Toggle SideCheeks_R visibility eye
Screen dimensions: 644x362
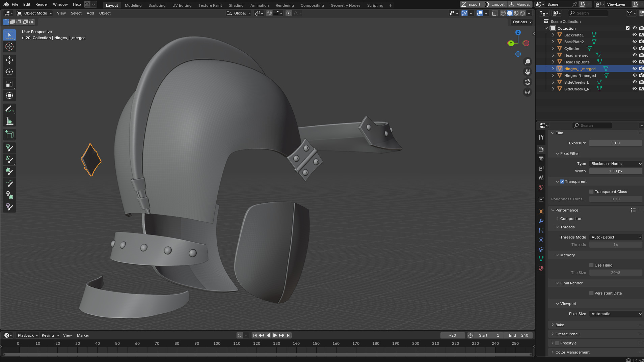click(x=635, y=89)
